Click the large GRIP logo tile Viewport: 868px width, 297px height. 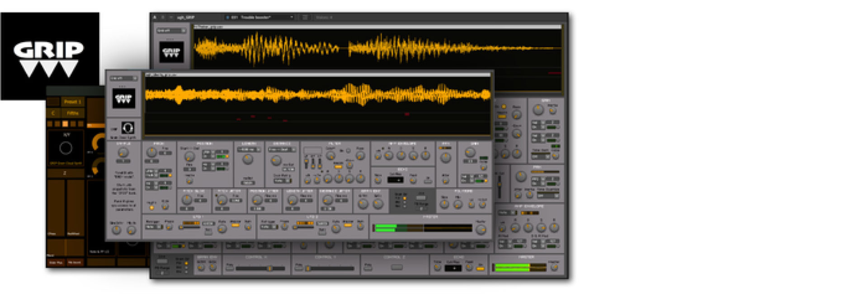click(50, 56)
